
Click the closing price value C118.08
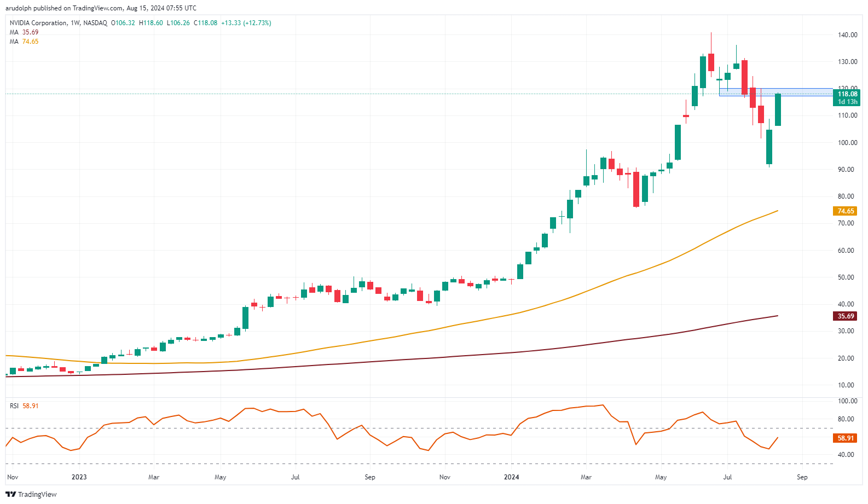coord(205,23)
